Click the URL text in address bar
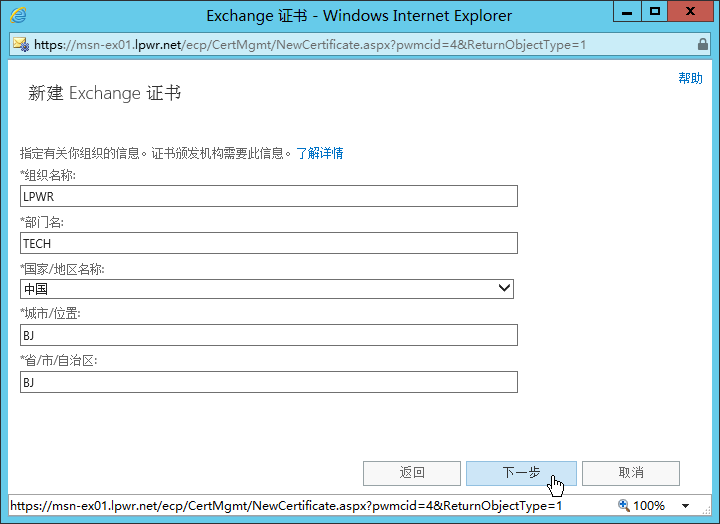Screen dimensions: 720x524 pos(310,45)
